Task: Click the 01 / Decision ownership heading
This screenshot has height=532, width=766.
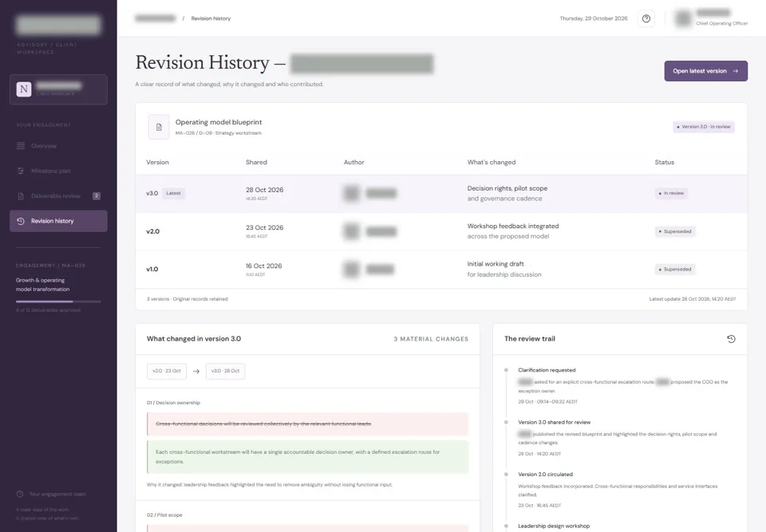Action: point(173,403)
